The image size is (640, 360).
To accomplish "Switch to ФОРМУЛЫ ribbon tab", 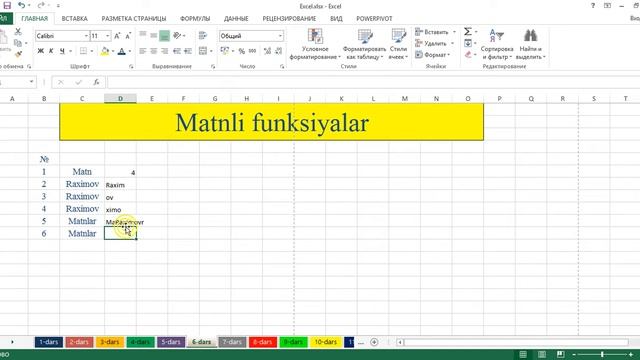I will click(x=195, y=19).
